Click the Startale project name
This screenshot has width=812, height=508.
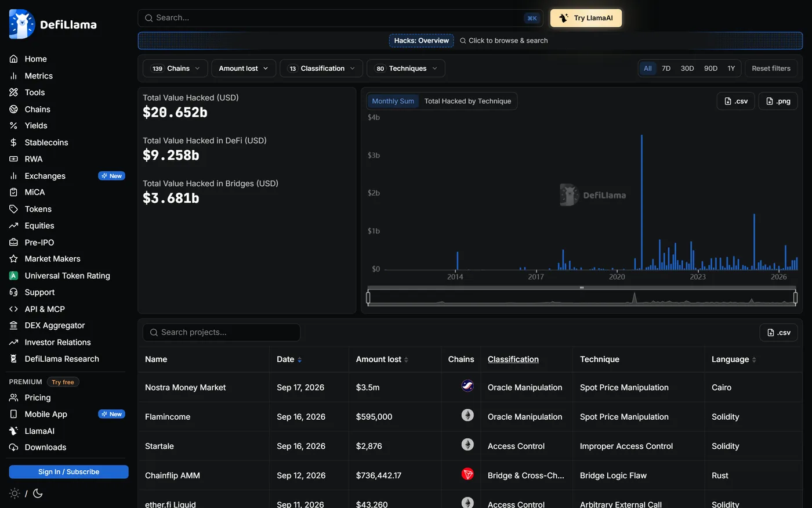(x=159, y=446)
